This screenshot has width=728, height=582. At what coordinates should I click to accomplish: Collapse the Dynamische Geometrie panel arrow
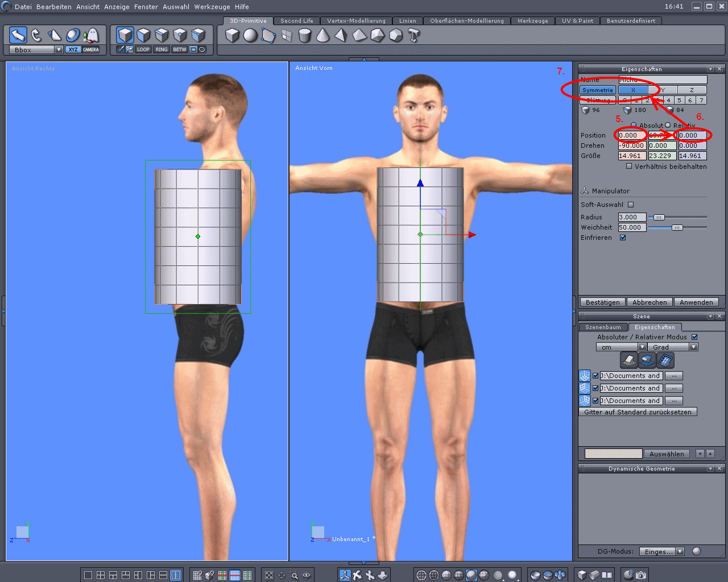(x=710, y=468)
